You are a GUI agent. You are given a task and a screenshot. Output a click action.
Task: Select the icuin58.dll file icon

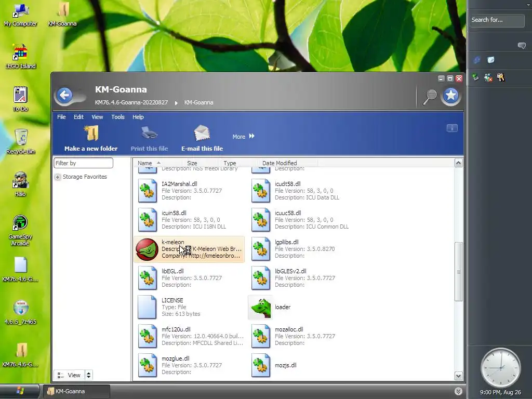point(147,220)
